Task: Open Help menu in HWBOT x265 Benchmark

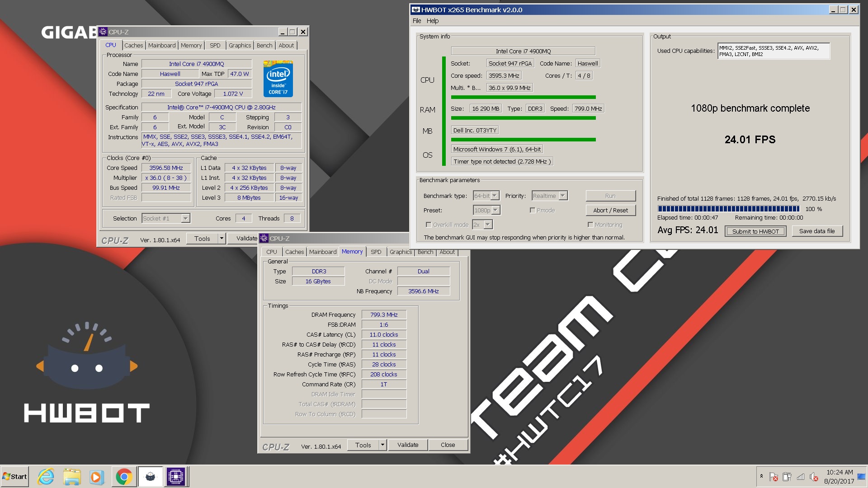Action: [x=433, y=21]
